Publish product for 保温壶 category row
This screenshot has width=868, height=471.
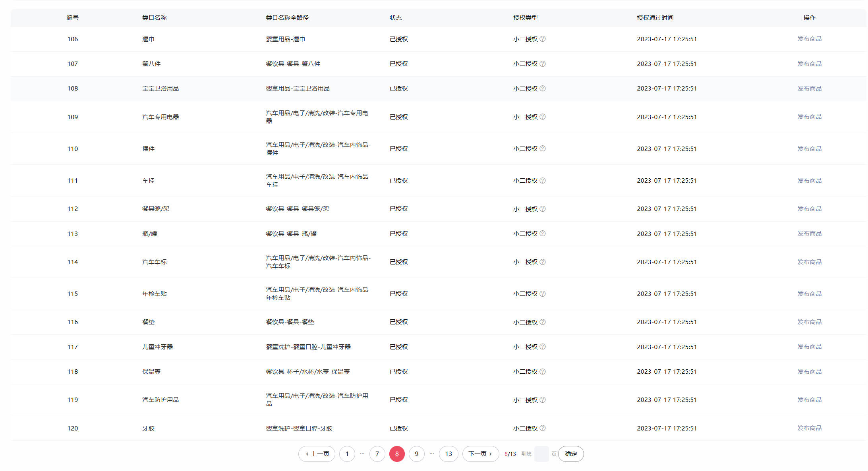tap(809, 372)
